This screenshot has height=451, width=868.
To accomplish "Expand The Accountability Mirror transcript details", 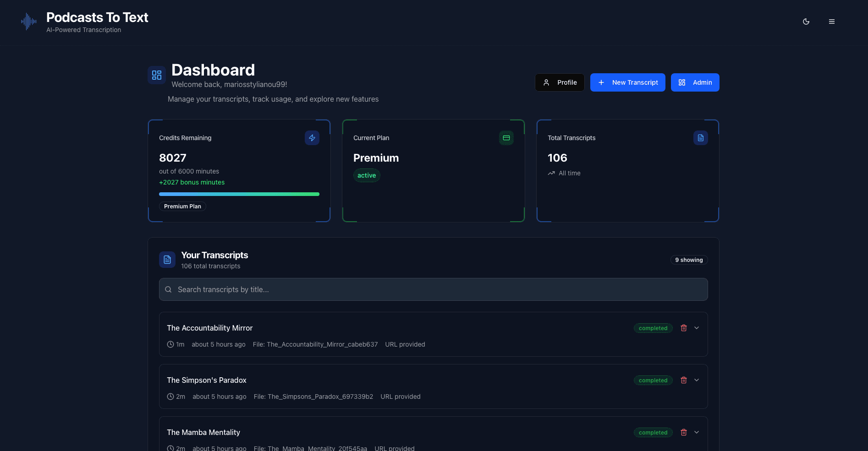I will (x=697, y=328).
